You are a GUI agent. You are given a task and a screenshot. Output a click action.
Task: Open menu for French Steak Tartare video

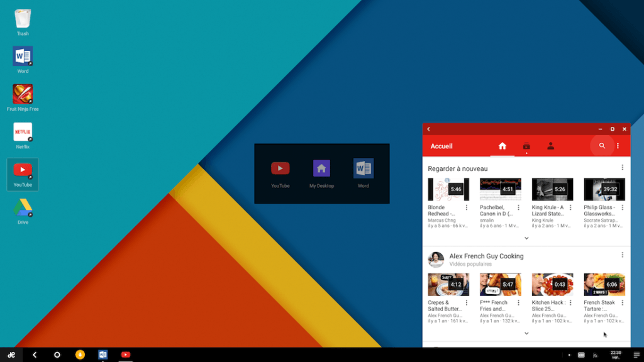coord(622,303)
